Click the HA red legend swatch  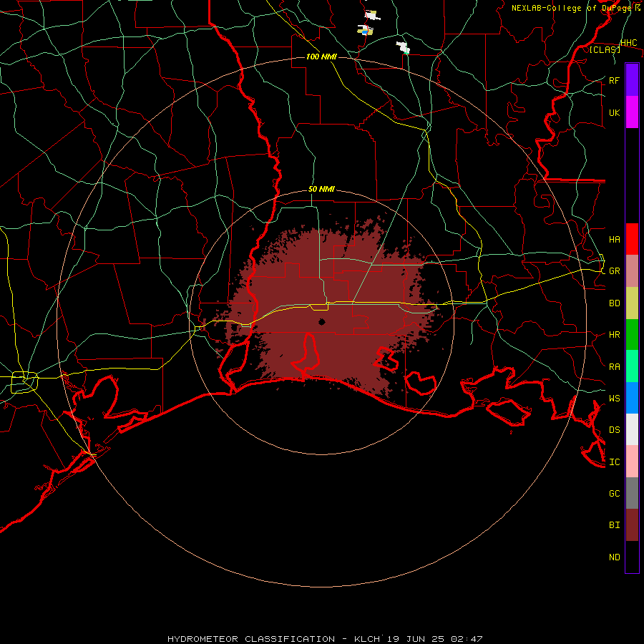[x=632, y=239]
